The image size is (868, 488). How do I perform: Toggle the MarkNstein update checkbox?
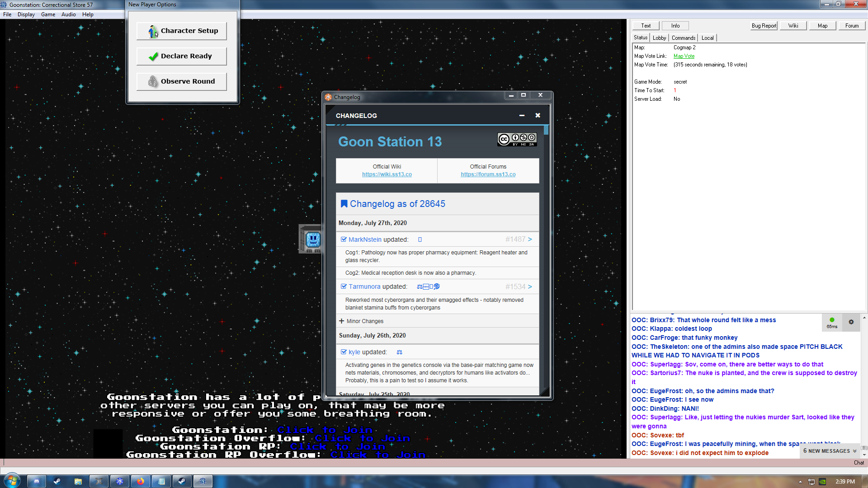coord(344,239)
